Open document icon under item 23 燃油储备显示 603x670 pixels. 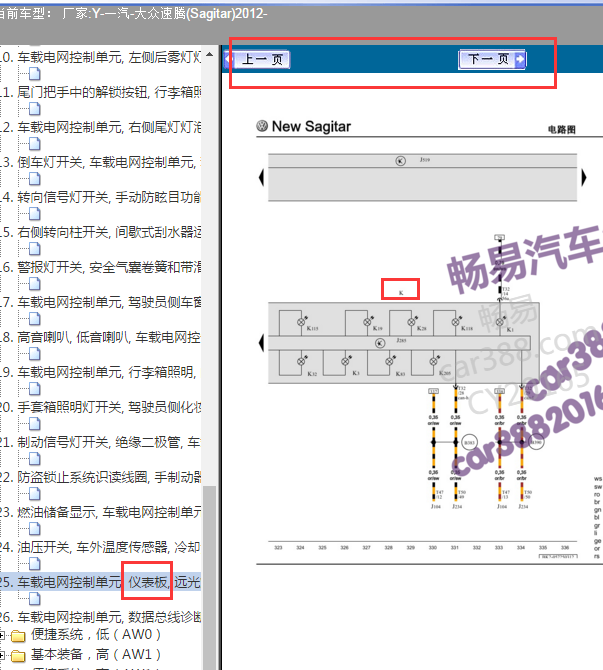click(35, 529)
